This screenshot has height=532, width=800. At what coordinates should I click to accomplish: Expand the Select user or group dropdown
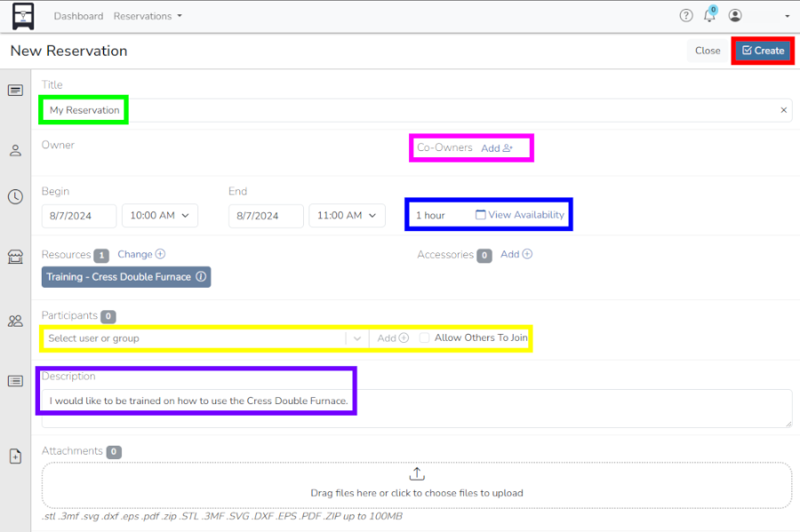coord(357,338)
